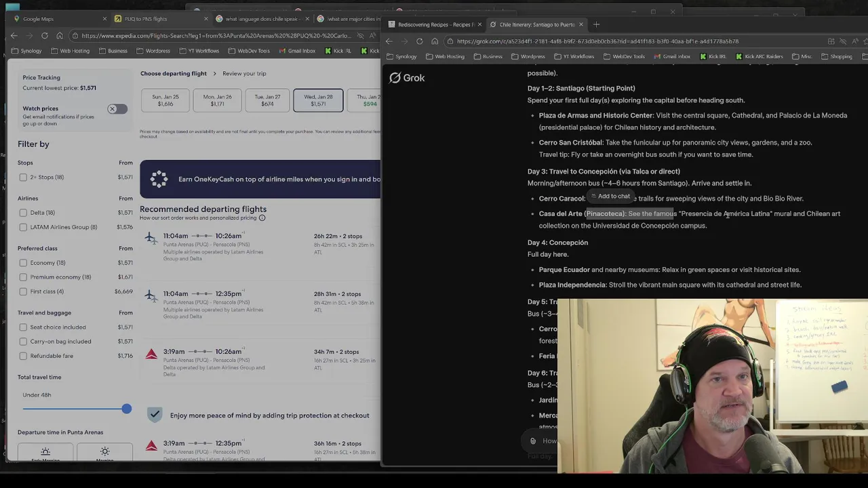Check the 2+ Stops filter
Screen dimensions: 868x488
pos(23,177)
